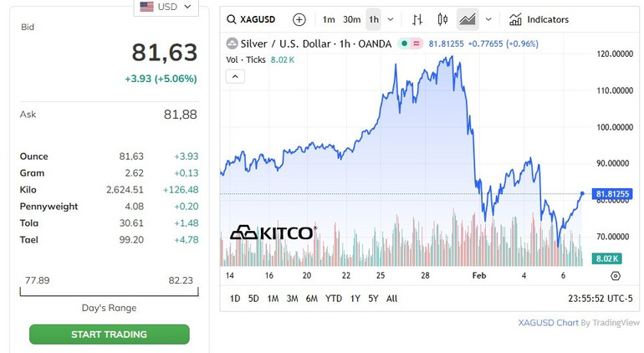The height and width of the screenshot is (353, 644).
Task: Click the add symbol plus icon
Action: coord(299,19)
